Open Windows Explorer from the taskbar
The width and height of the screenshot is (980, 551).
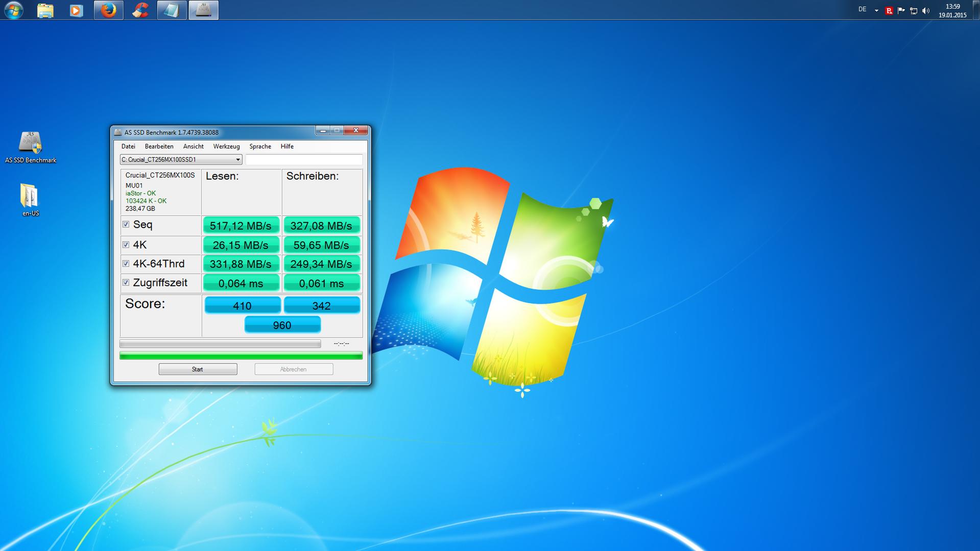tap(45, 10)
